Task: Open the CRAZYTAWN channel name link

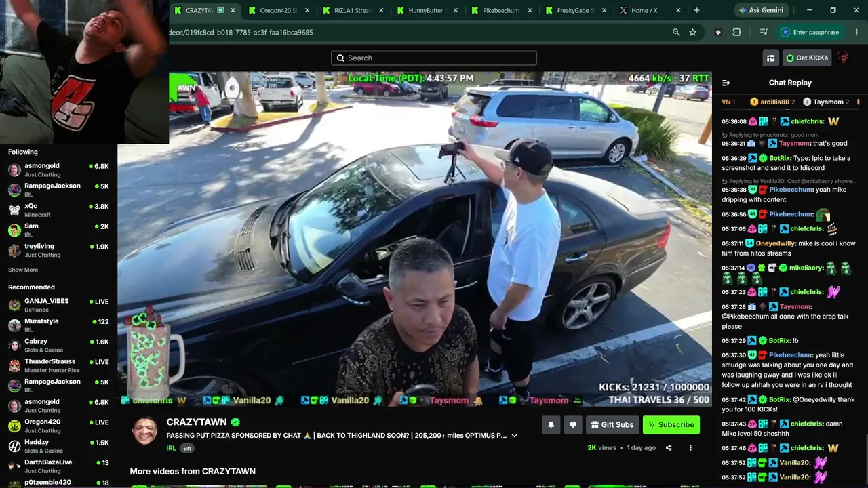Action: coord(197,422)
